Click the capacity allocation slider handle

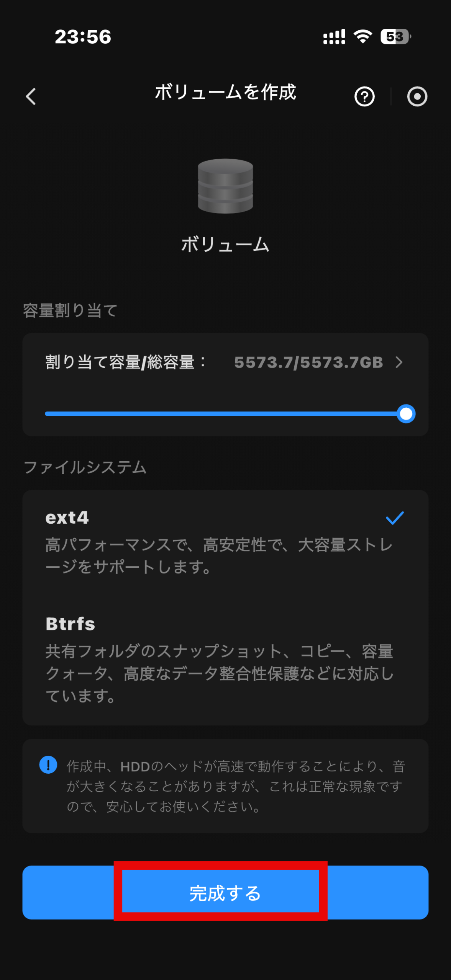click(406, 414)
